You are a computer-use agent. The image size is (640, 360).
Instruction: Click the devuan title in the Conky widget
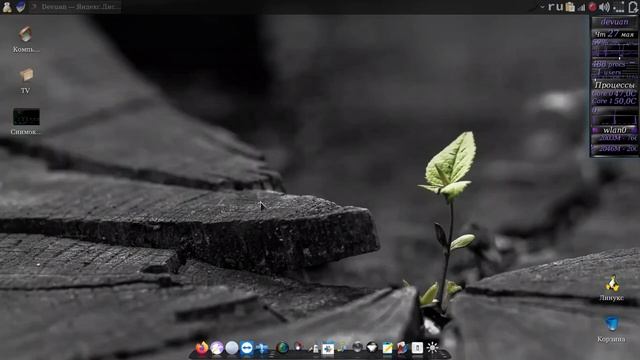[614, 22]
